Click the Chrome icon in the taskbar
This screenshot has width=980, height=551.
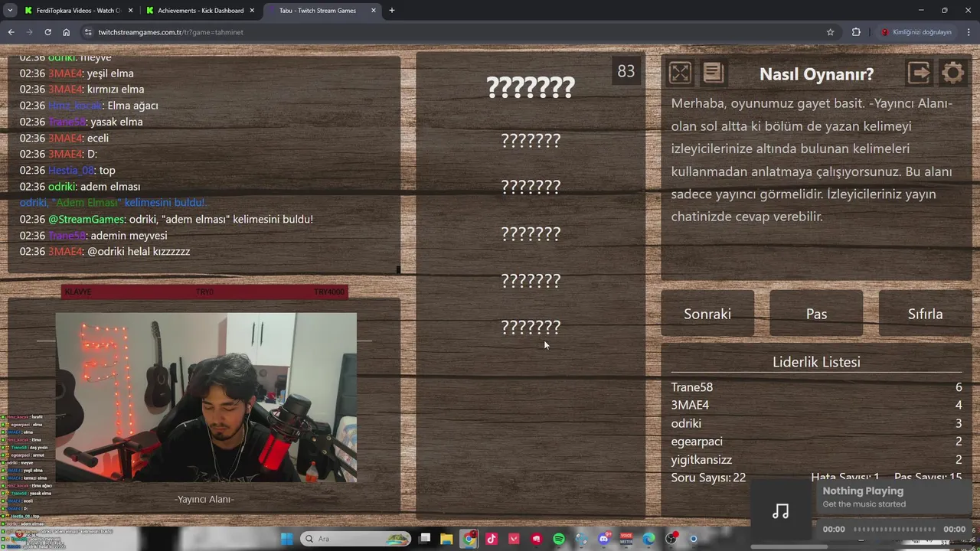coord(469,539)
